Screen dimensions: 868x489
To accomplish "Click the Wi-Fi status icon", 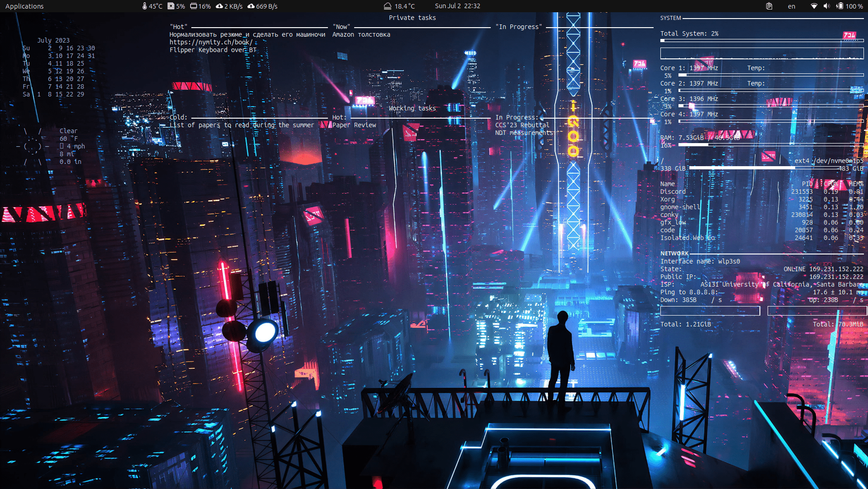I will pos(814,6).
